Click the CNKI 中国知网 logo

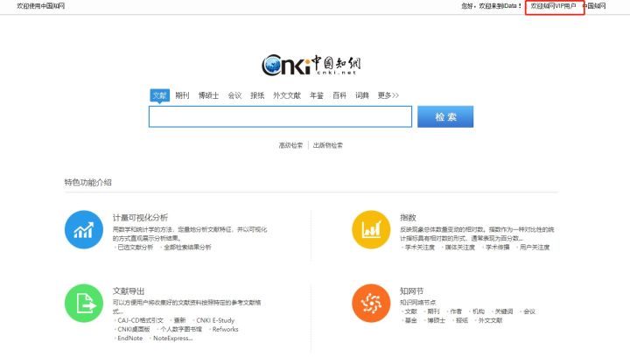(x=311, y=65)
